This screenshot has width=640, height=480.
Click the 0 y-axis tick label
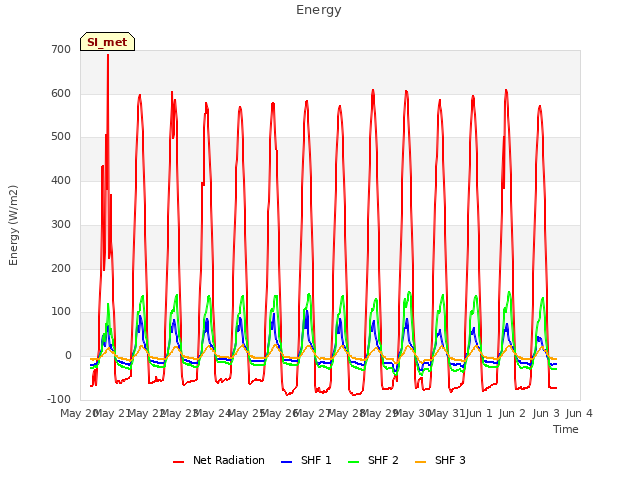[68, 356]
